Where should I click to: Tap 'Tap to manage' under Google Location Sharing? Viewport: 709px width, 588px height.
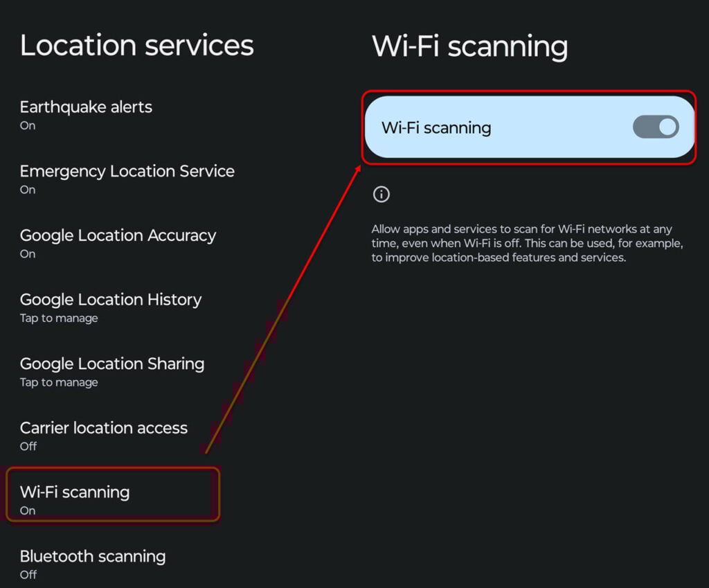(x=59, y=383)
